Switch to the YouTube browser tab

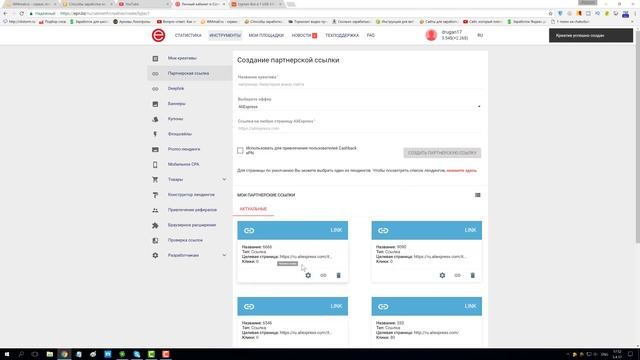(x=144, y=4)
